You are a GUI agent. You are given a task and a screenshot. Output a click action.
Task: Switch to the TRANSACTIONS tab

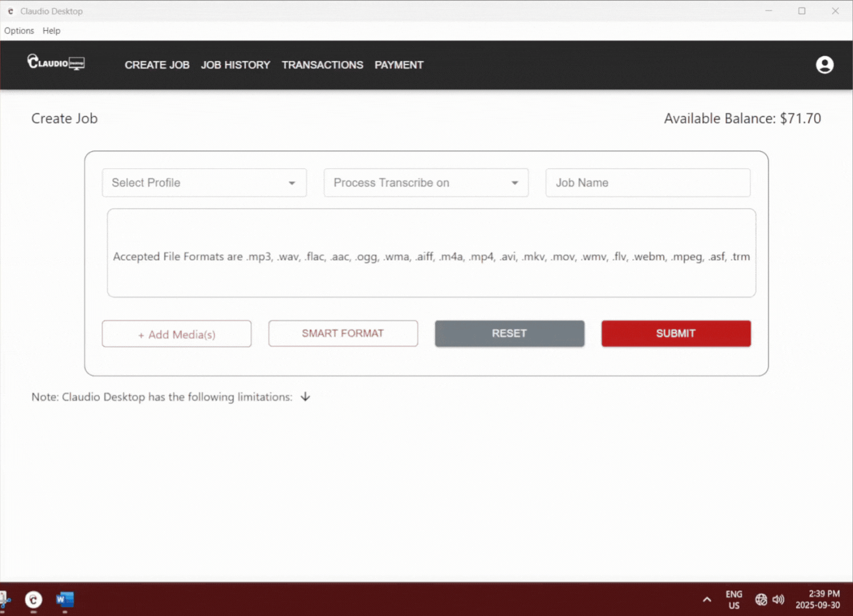coord(322,65)
